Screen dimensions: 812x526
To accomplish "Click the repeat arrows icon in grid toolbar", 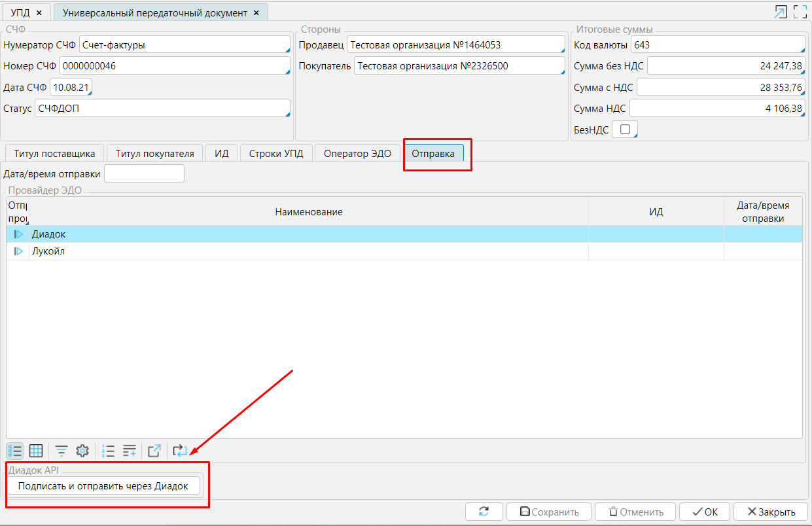I will click(x=179, y=451).
